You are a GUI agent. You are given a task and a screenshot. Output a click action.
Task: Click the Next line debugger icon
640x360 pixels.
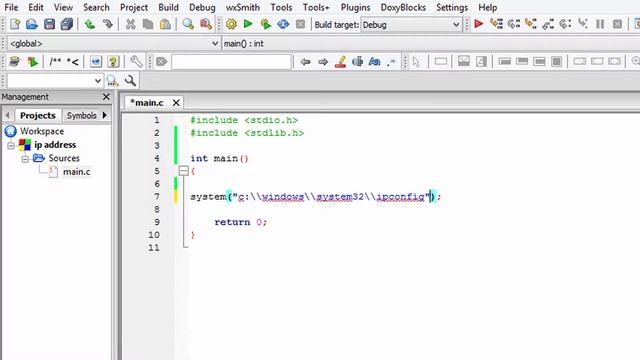513,24
